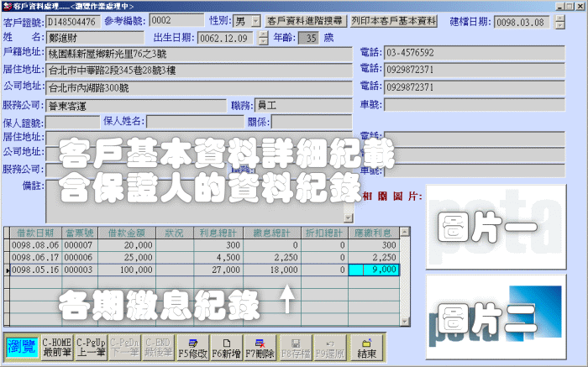Click the F8存檔 save button

pyautogui.click(x=296, y=348)
